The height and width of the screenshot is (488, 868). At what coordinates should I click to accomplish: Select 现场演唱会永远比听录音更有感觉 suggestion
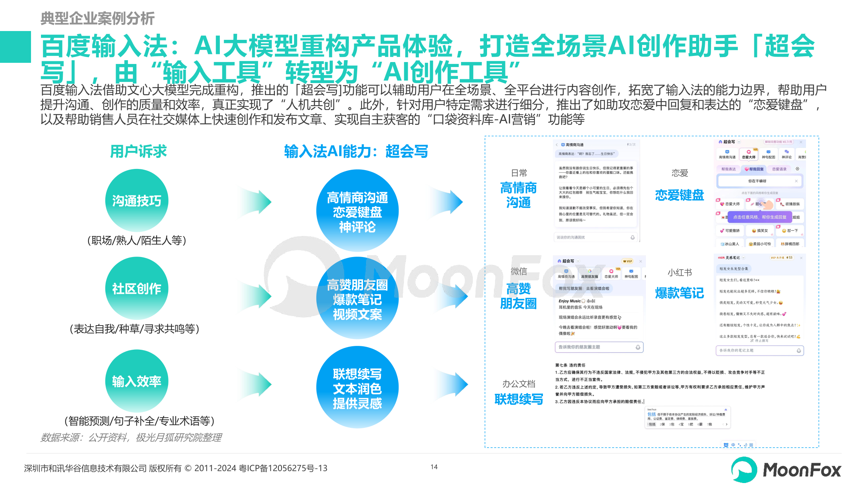590,317
